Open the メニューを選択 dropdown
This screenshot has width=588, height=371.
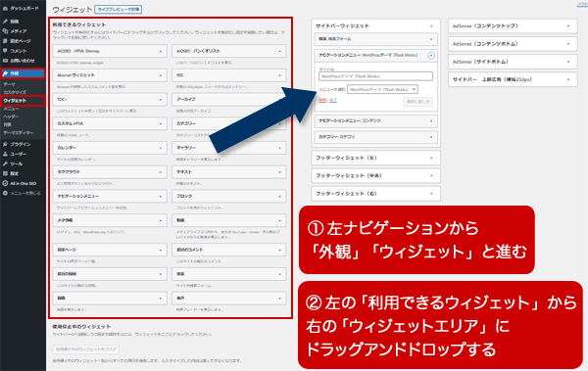tap(382, 89)
